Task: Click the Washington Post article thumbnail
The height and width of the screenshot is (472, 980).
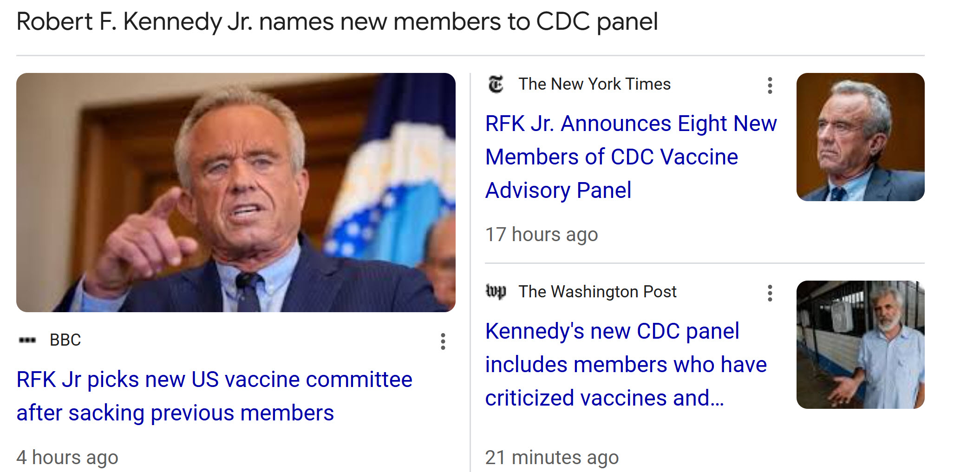Action: pos(860,345)
